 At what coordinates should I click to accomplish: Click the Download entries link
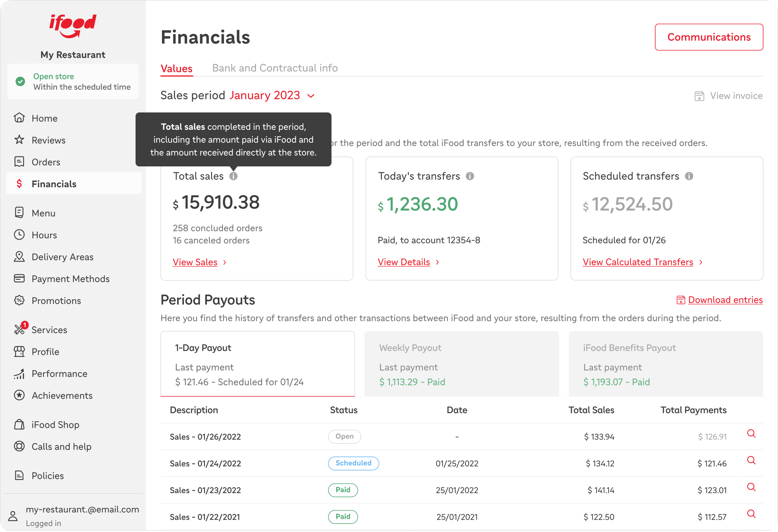[x=725, y=300]
